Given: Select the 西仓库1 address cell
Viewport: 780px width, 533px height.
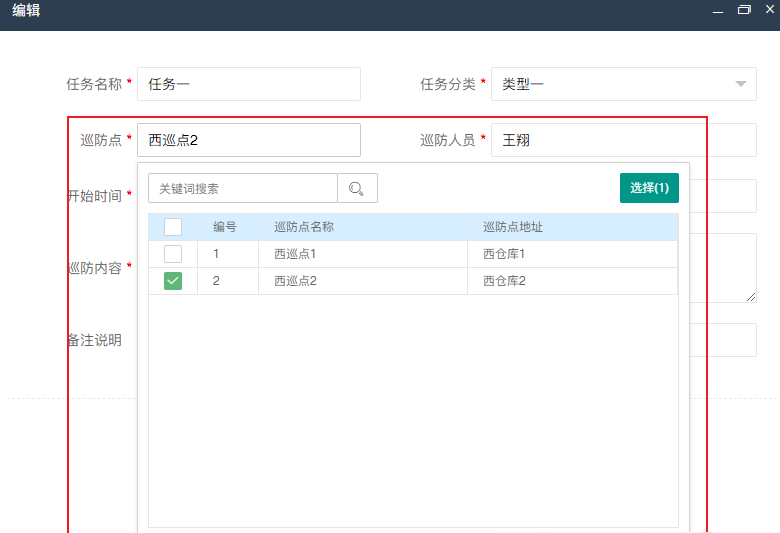Looking at the screenshot, I should coord(504,254).
